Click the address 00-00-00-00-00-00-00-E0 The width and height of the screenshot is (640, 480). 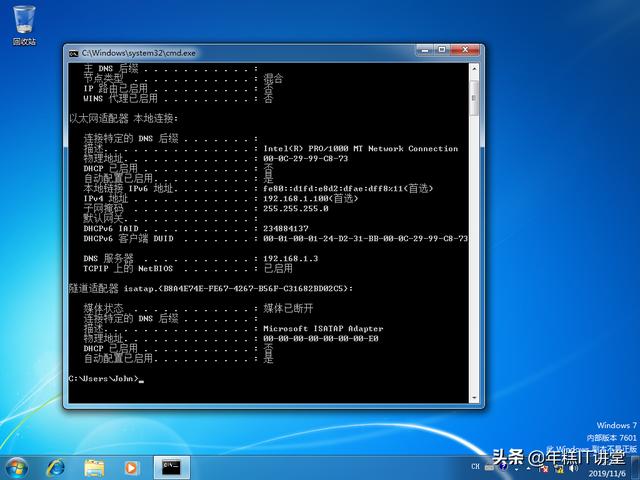(320, 338)
